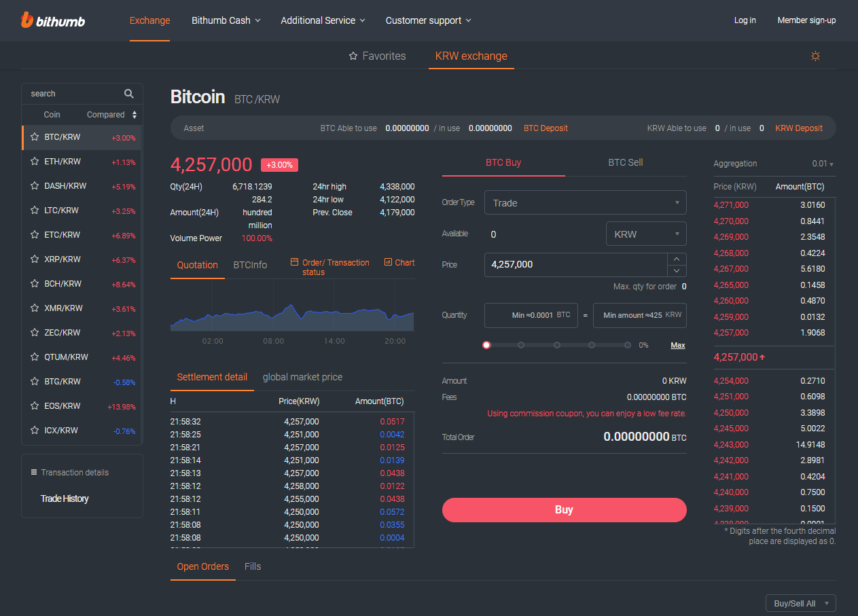Click settlement row 21:58:32

[292, 422]
